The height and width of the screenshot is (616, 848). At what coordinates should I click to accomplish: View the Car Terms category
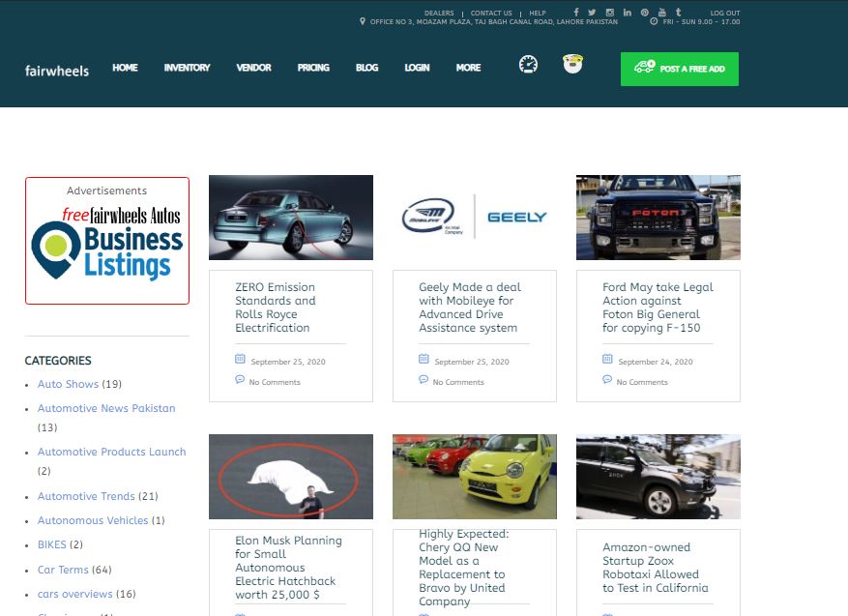(x=63, y=570)
